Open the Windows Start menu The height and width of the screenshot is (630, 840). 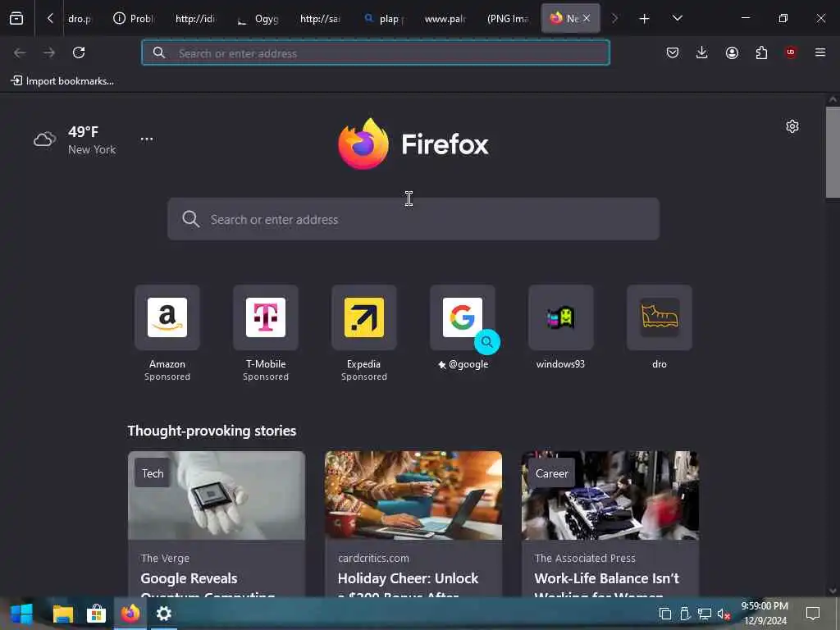(21, 614)
